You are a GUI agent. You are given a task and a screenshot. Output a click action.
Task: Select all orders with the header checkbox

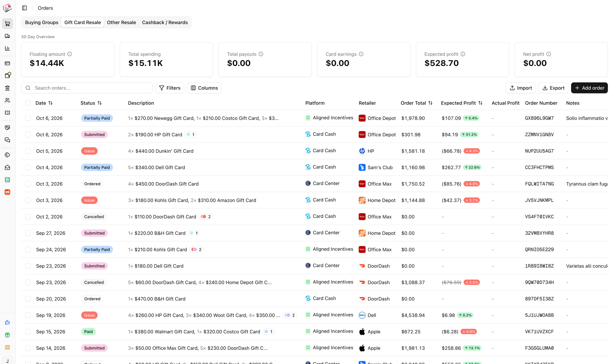(x=28, y=103)
